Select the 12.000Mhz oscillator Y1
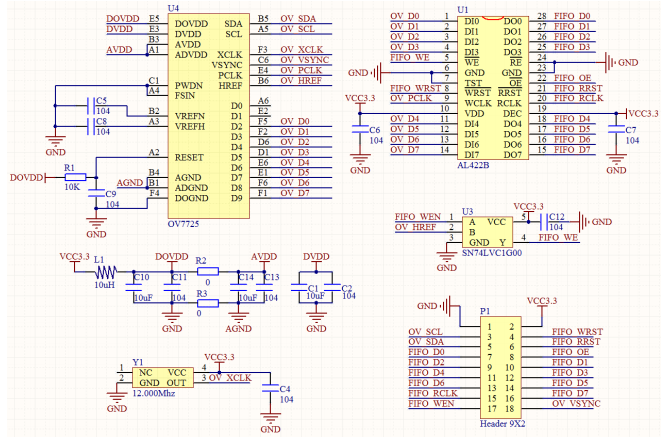Viewport: 668px width, 440px height. click(160, 377)
